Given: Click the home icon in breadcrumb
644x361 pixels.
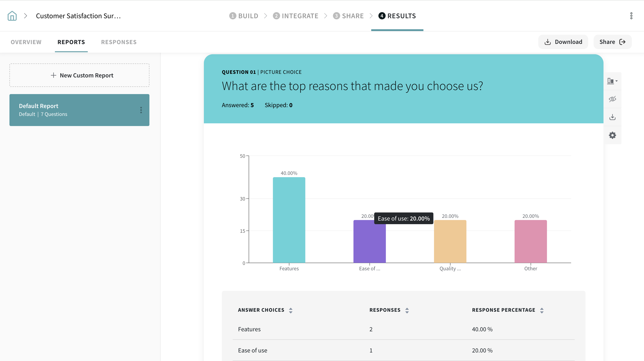Looking at the screenshot, I should click(x=12, y=16).
